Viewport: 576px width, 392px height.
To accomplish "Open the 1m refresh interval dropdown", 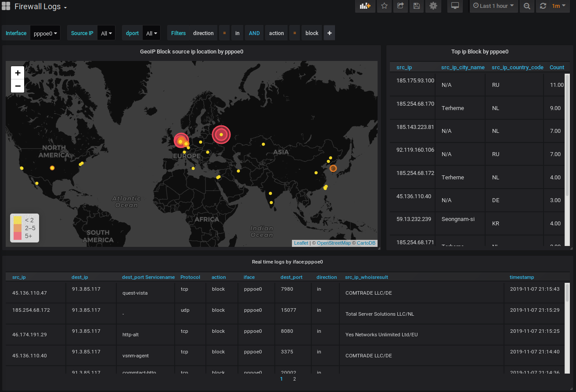I will point(559,6).
